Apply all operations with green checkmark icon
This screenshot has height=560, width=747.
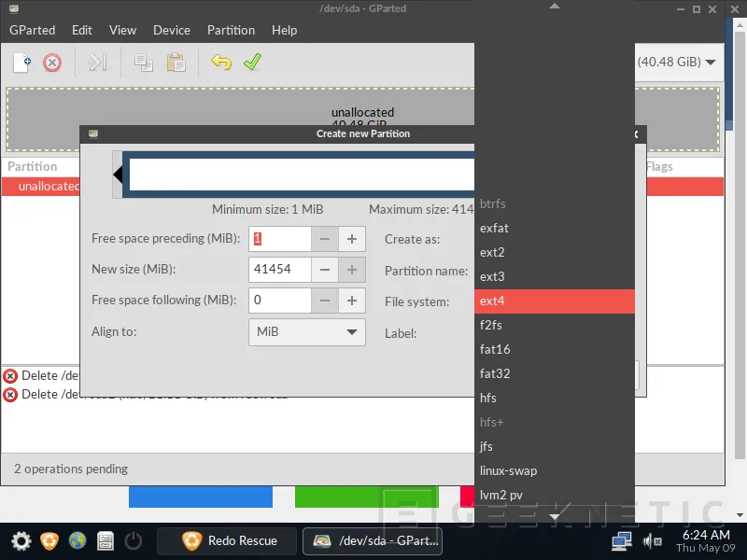(252, 63)
